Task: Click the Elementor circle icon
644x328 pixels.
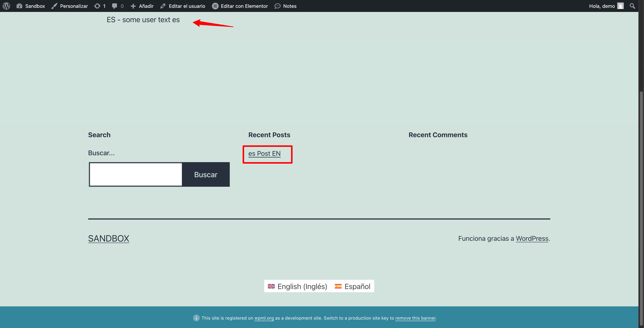Action: pos(215,6)
